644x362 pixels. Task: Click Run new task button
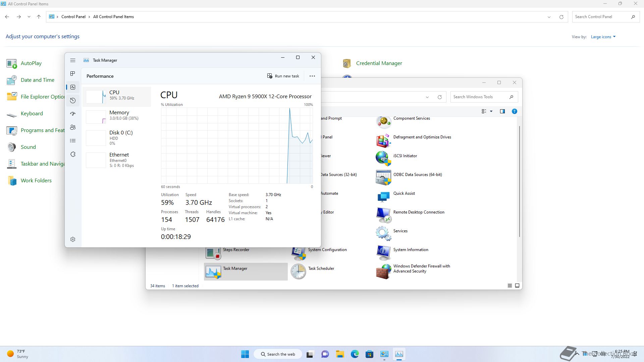tap(283, 76)
